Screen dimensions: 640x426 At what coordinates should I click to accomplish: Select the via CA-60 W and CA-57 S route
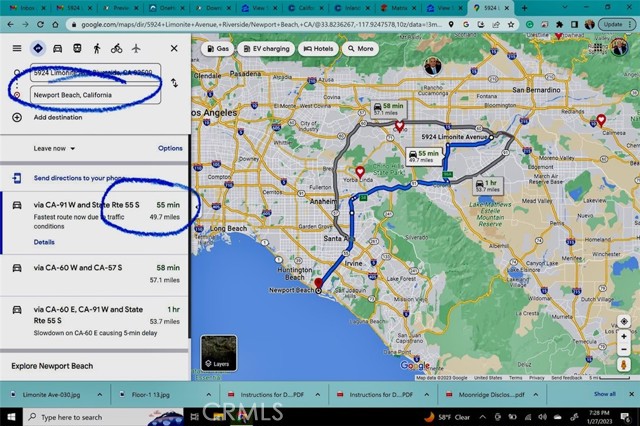[x=94, y=275]
